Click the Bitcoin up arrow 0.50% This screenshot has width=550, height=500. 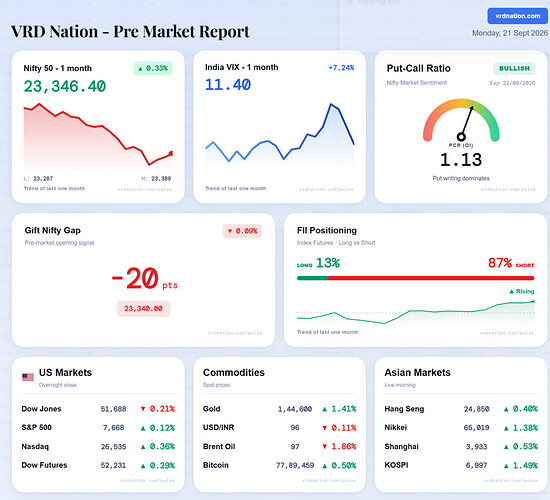(339, 465)
